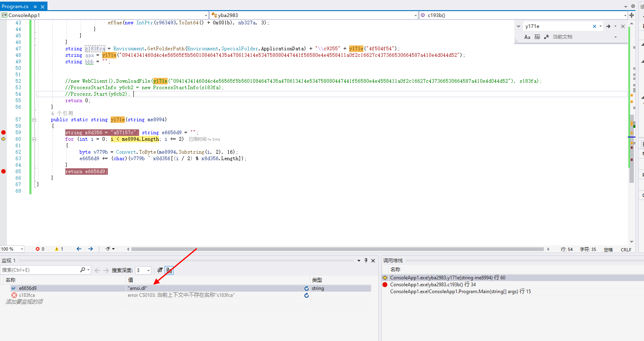Navigate to previous issue with left arrow
This screenshot has height=341, width=644.
pos(79,249)
